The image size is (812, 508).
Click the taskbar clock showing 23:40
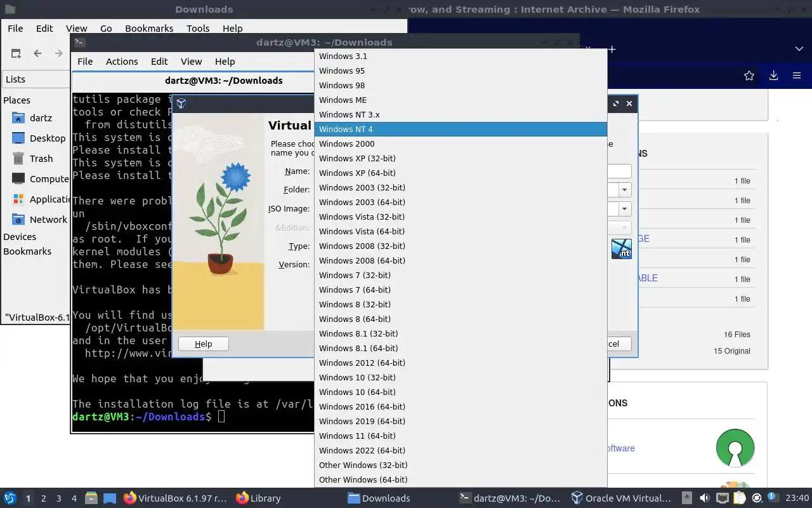tap(797, 498)
